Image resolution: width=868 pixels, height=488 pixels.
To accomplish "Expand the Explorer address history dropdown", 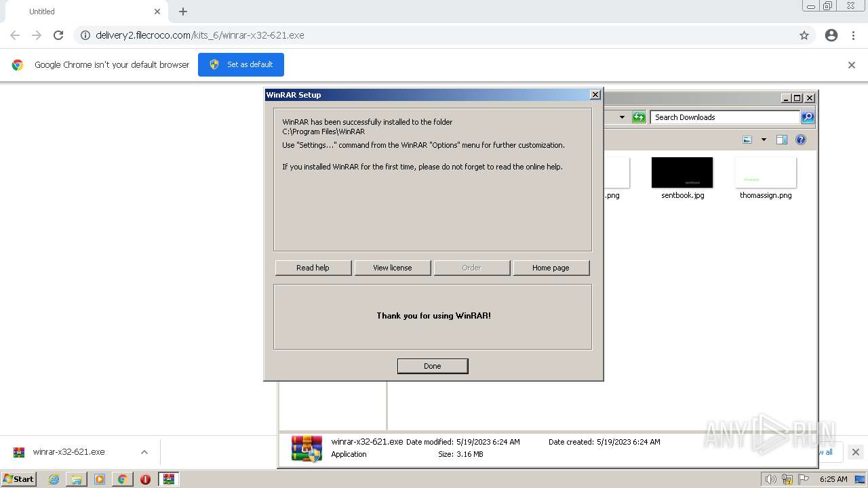I will tap(622, 117).
